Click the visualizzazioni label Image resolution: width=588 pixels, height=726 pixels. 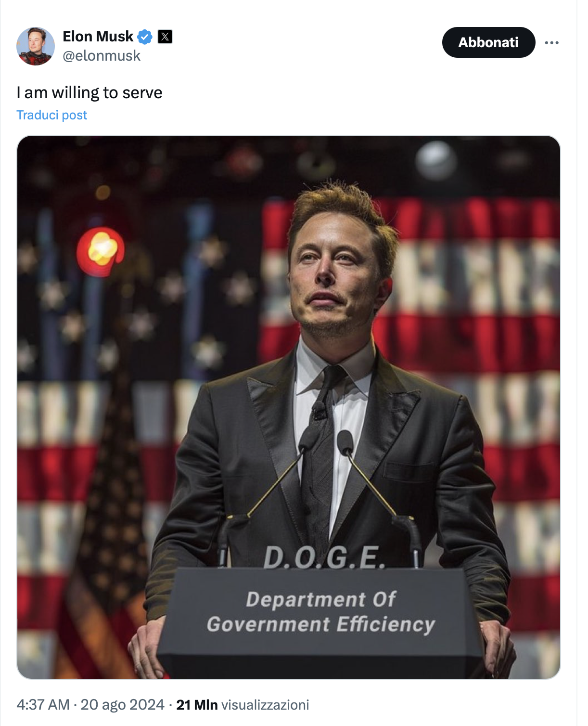(265, 705)
